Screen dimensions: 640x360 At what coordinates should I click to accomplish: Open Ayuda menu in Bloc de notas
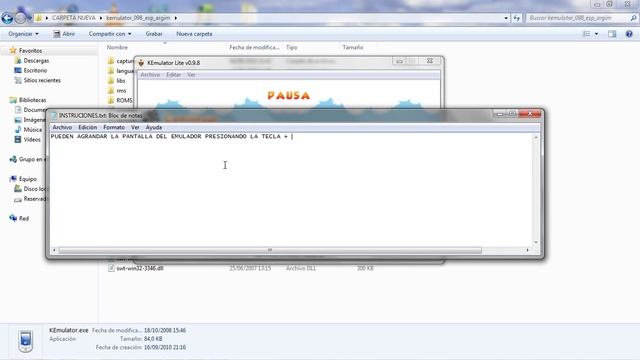(154, 127)
